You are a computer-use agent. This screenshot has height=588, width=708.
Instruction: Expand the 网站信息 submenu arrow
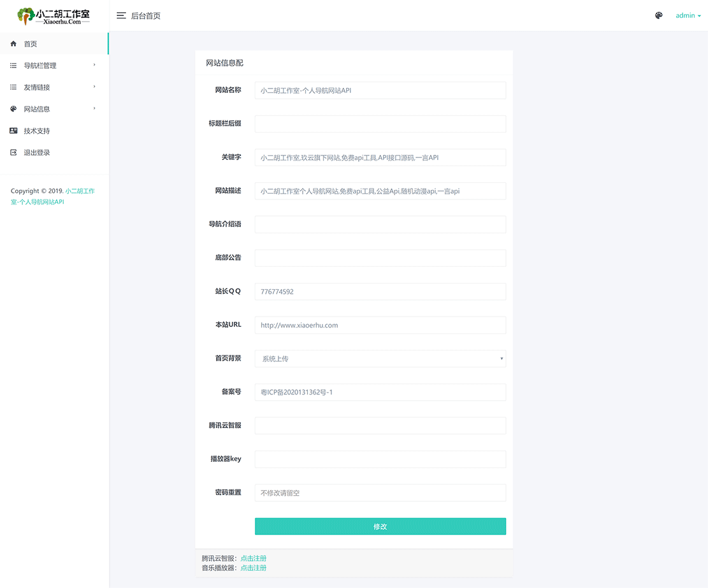pyautogui.click(x=94, y=108)
